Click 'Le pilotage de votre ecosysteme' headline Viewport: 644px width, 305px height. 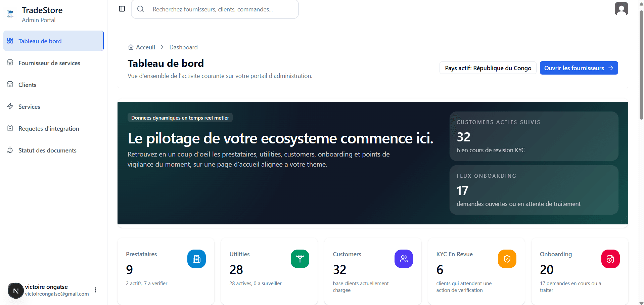(280, 138)
